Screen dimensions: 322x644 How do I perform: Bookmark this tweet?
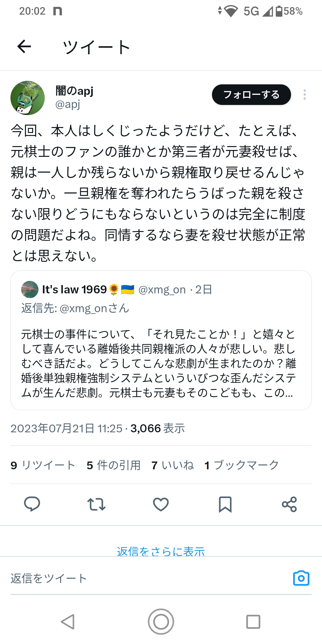point(225,504)
